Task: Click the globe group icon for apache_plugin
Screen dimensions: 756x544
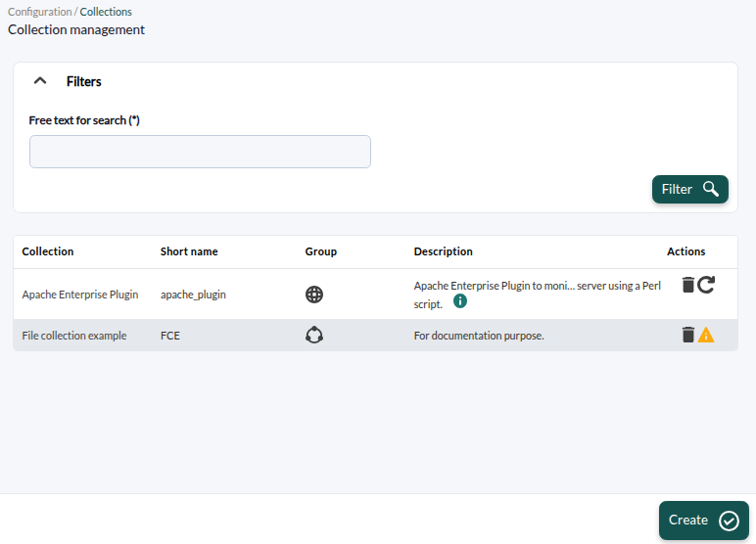Action: (x=314, y=295)
